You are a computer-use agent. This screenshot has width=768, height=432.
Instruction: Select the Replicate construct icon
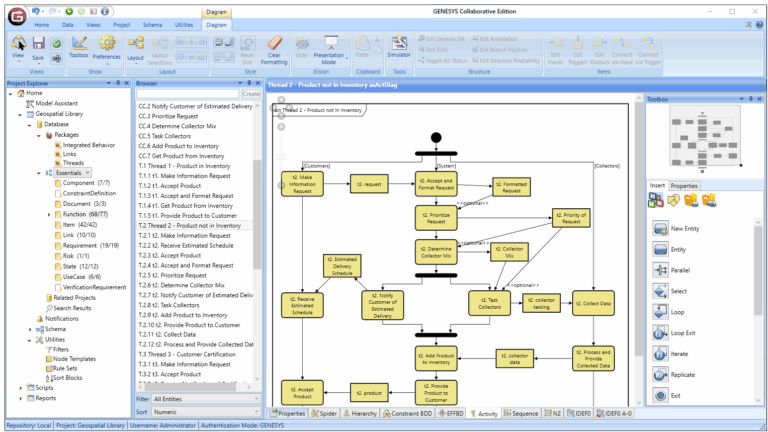click(x=660, y=374)
